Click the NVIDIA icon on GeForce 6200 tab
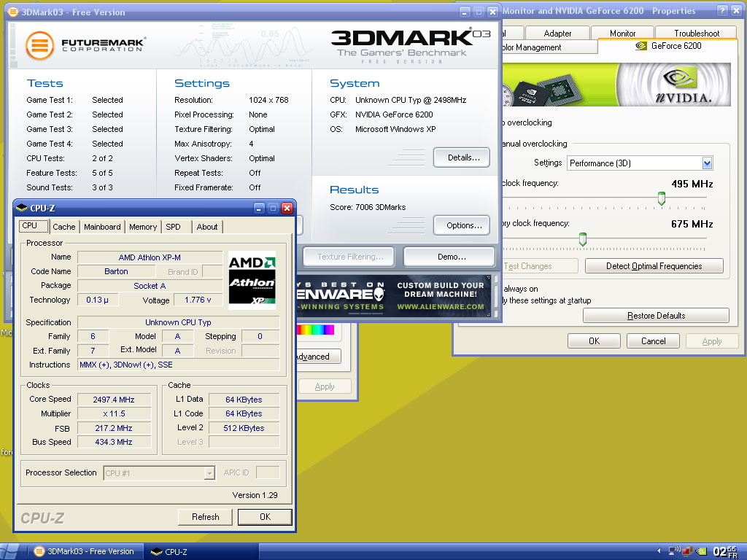The height and width of the screenshot is (560, 747). (641, 46)
